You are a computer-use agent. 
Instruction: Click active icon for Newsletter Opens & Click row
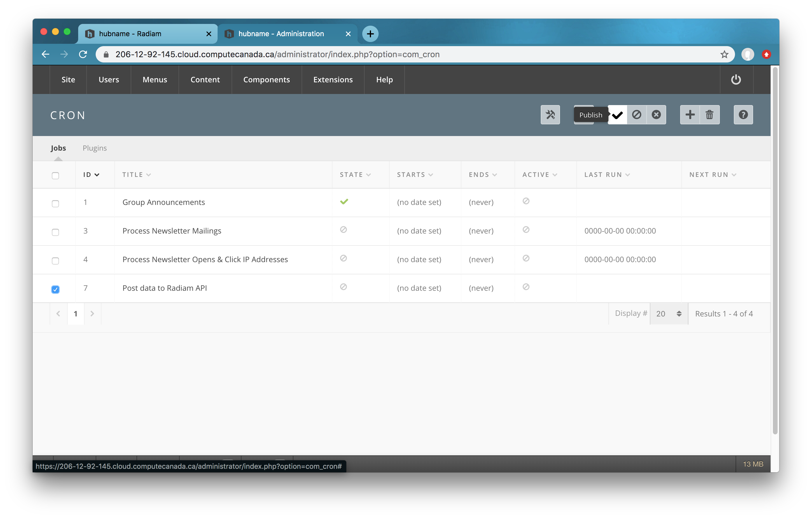click(x=526, y=259)
